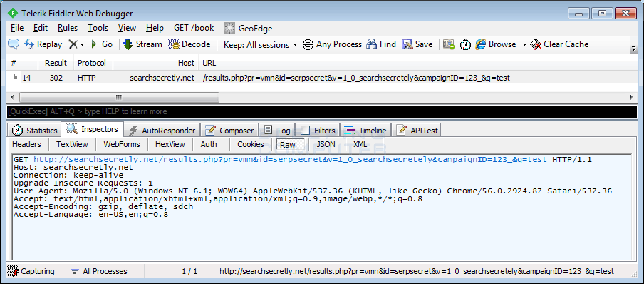This screenshot has height=284, width=644.
Task: Click the comment speech bubble icon
Action: 14,44
